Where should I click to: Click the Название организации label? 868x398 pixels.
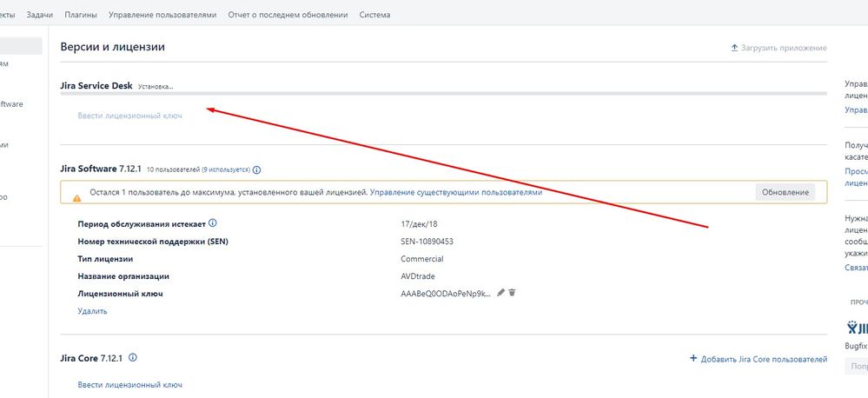(x=123, y=276)
